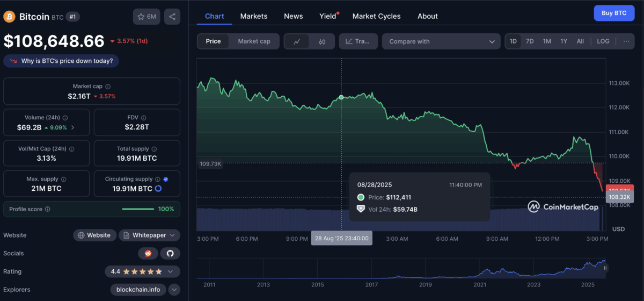The height and width of the screenshot is (301, 644).
Task: Set chart range to 1D
Action: pos(513,41)
